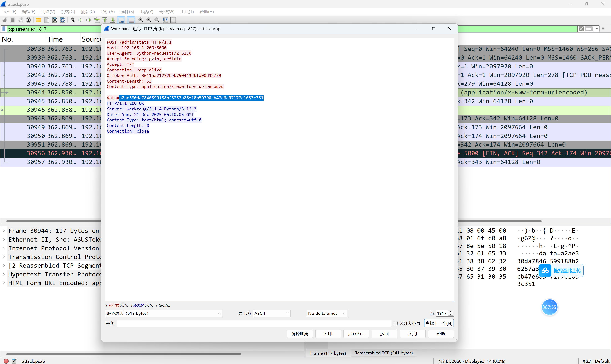Click the restart current capture icon

click(21, 20)
